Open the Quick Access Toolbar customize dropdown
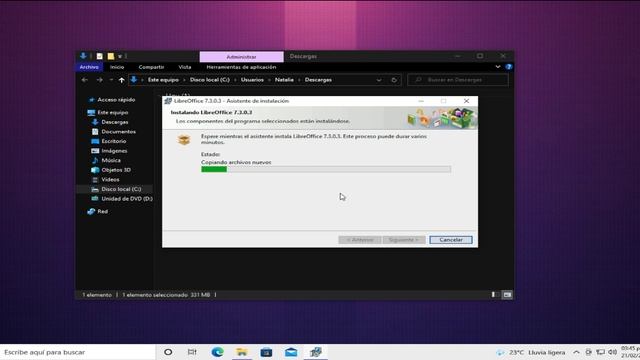 120,56
